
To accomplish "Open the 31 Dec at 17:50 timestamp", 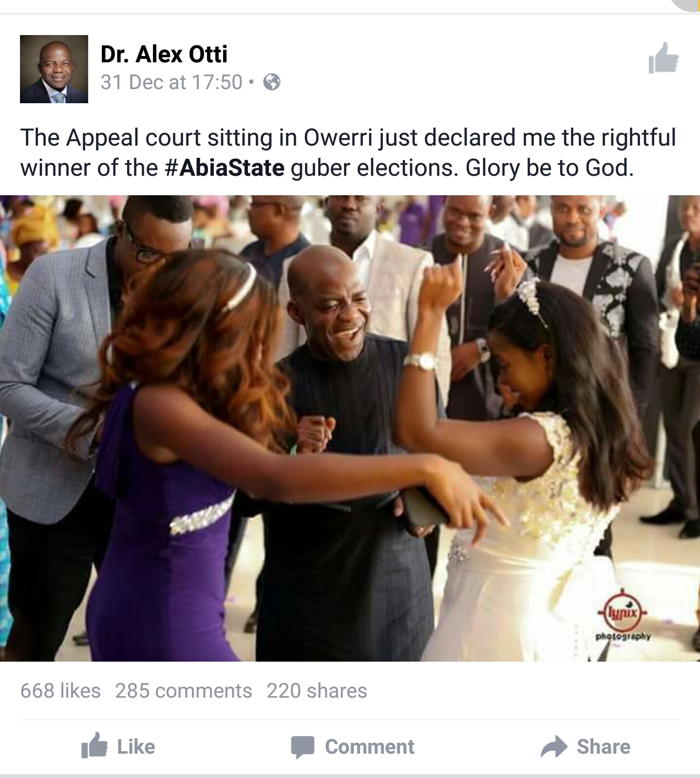I will (x=171, y=82).
